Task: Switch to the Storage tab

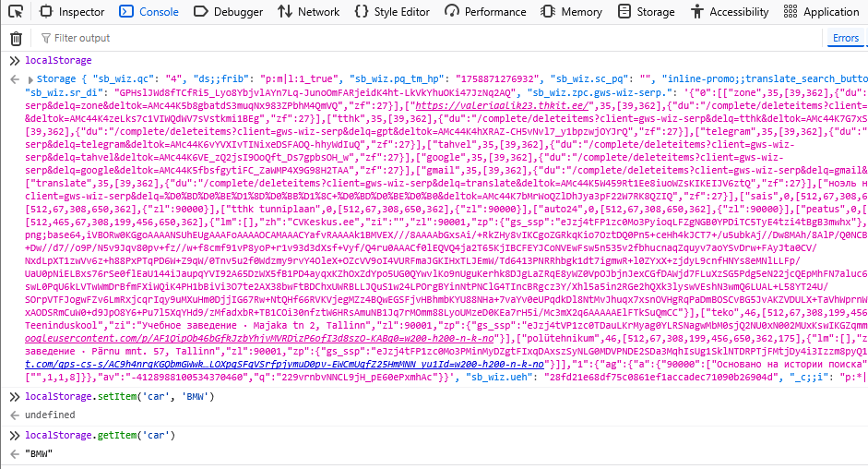Action: (647, 12)
